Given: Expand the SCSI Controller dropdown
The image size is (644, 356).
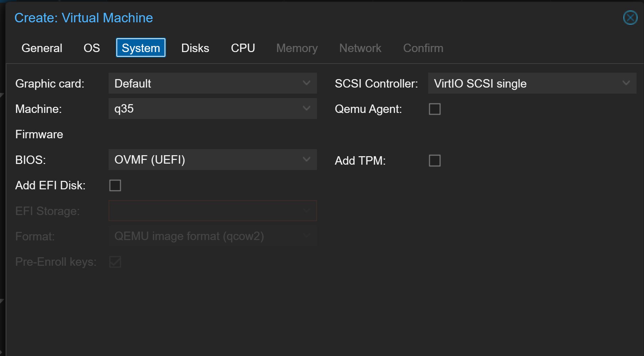Looking at the screenshot, I should click(532, 84).
